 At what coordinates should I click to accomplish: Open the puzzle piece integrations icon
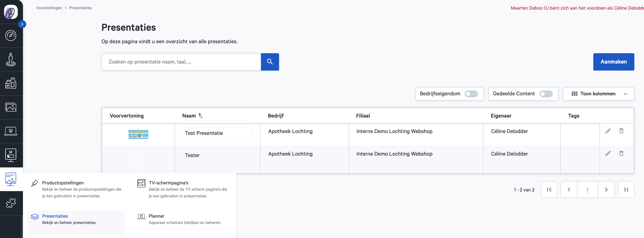pos(11,203)
